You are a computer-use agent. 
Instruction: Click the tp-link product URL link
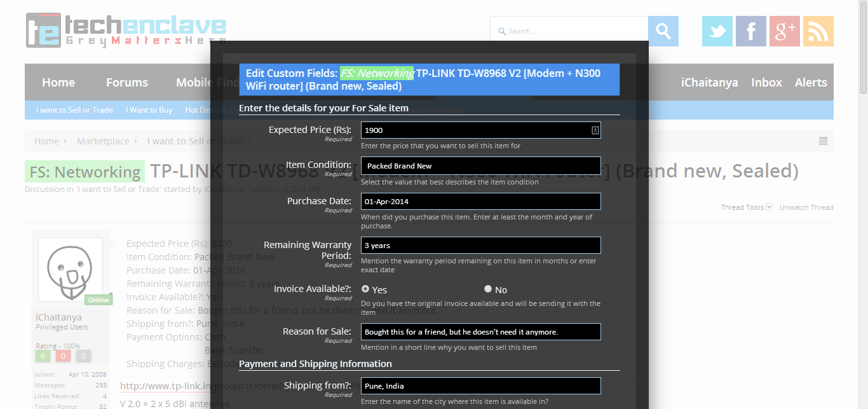click(202, 386)
